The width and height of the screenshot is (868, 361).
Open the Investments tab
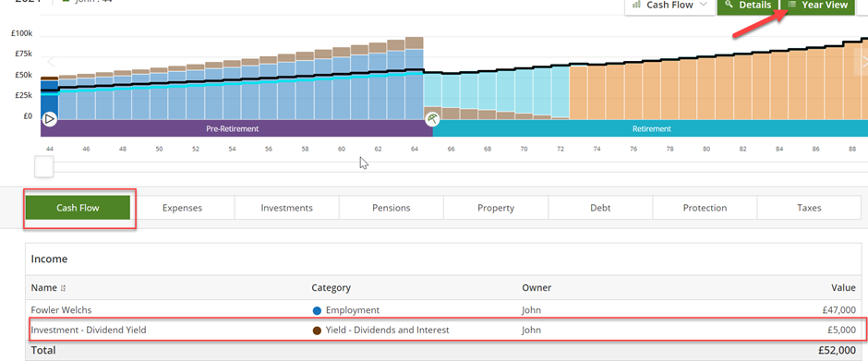click(x=287, y=208)
